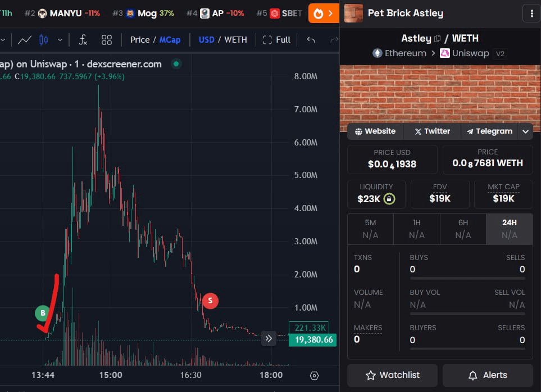Click the 16:30 time axis label
The width and height of the screenshot is (541, 392).
pyautogui.click(x=191, y=375)
